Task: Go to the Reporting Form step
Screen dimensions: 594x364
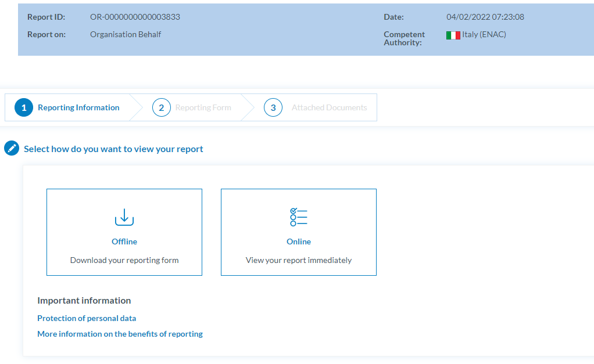Action: [203, 107]
